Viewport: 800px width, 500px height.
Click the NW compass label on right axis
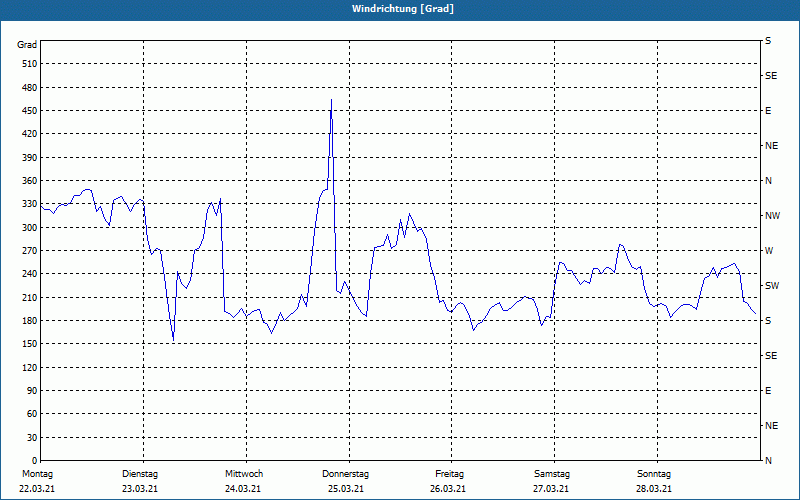771,216
